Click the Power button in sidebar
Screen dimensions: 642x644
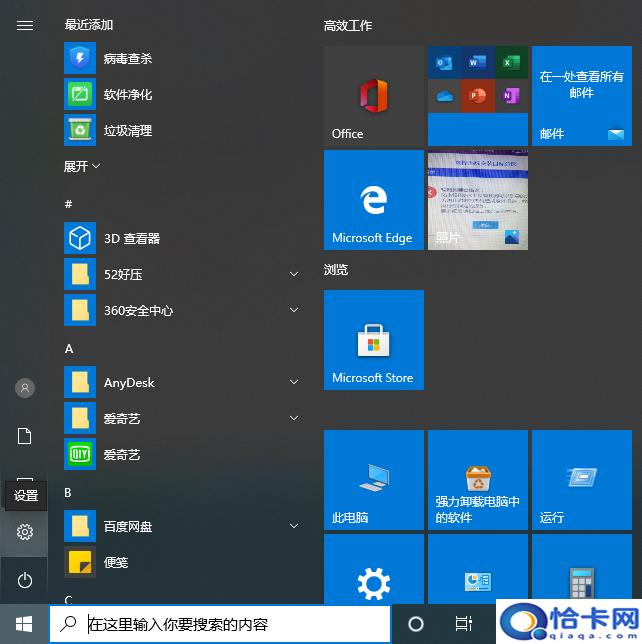(x=25, y=580)
